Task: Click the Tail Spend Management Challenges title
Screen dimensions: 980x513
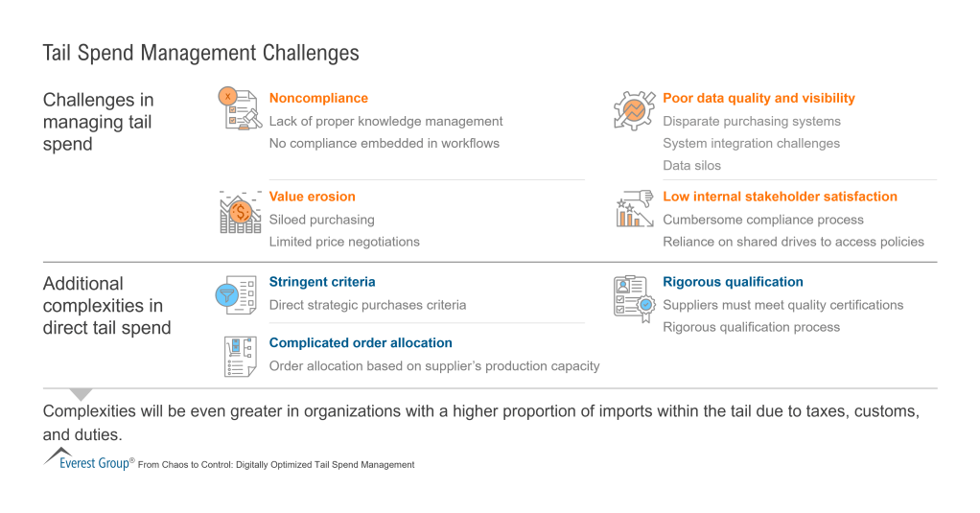Action: tap(201, 53)
